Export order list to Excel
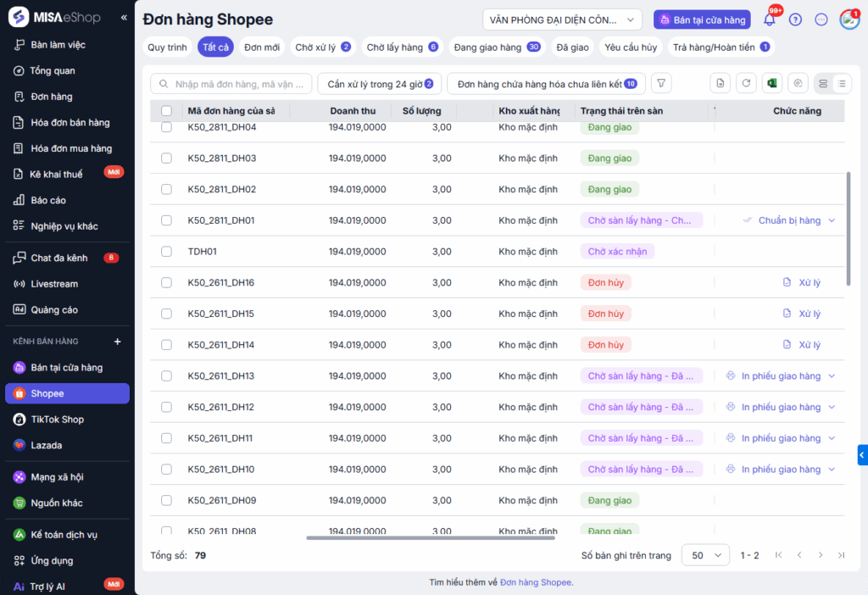 click(771, 83)
